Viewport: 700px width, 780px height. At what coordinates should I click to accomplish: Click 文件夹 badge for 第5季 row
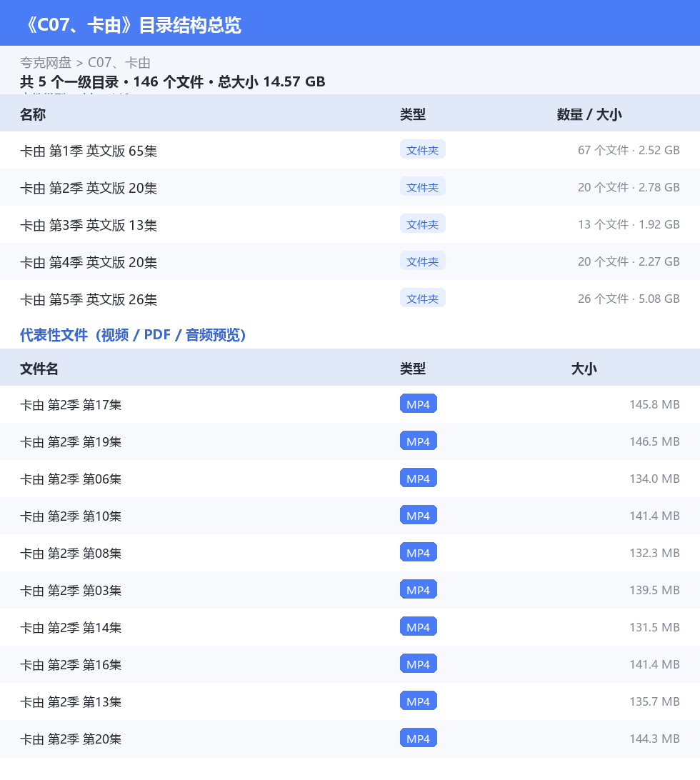[422, 299]
